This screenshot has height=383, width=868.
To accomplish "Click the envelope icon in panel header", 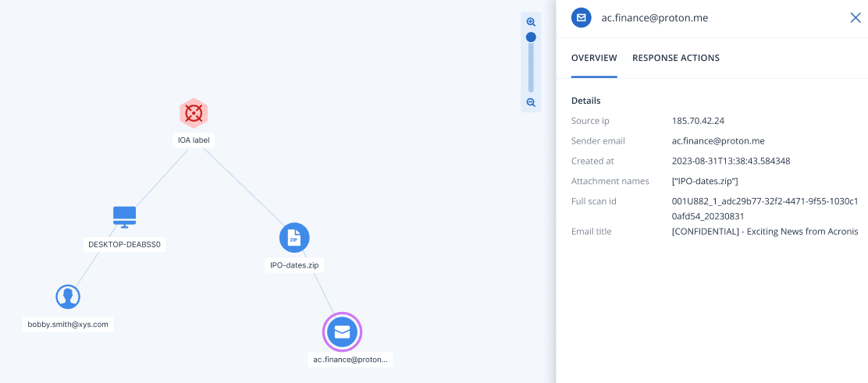I will tap(581, 18).
